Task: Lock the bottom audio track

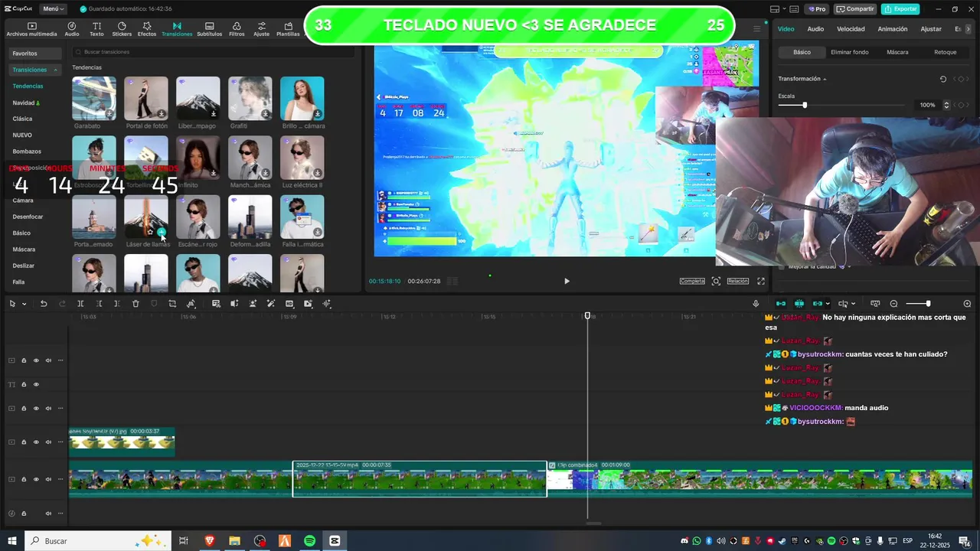Action: [24, 513]
